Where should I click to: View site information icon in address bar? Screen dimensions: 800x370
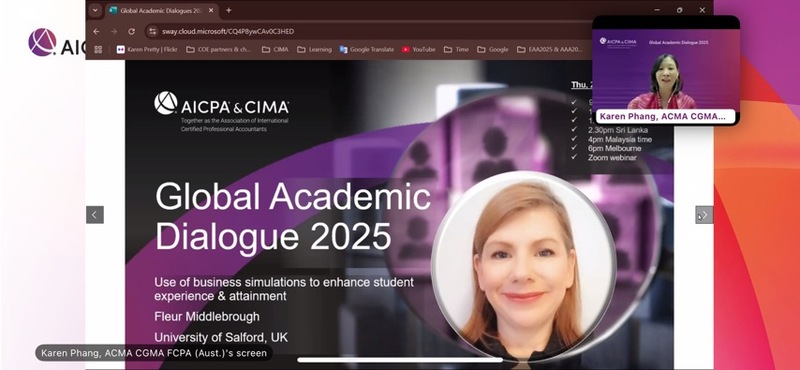click(152, 31)
